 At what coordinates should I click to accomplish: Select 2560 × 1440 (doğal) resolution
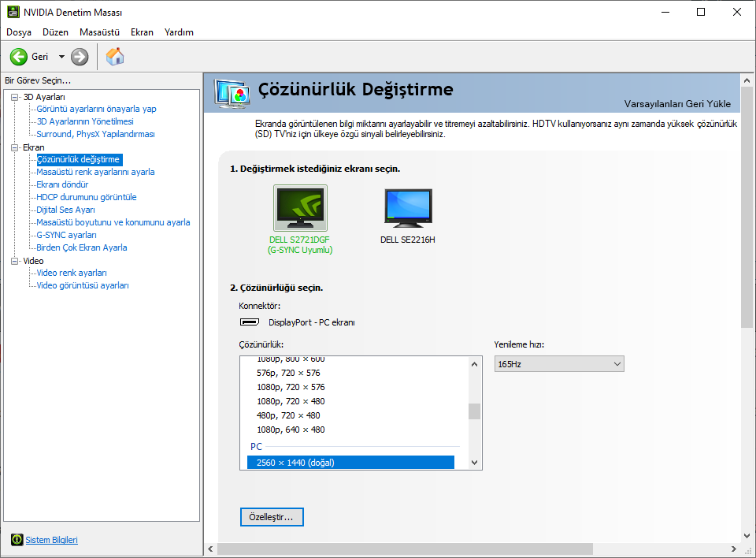(x=350, y=463)
